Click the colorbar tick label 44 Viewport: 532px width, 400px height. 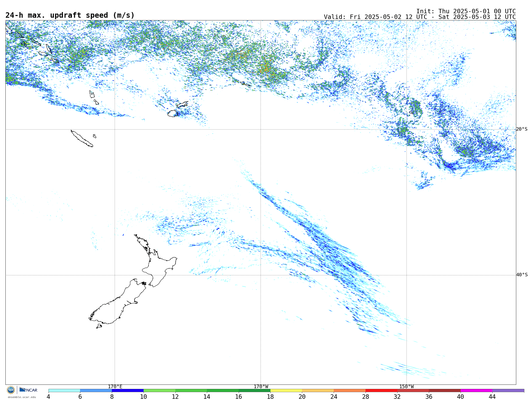[x=492, y=397]
